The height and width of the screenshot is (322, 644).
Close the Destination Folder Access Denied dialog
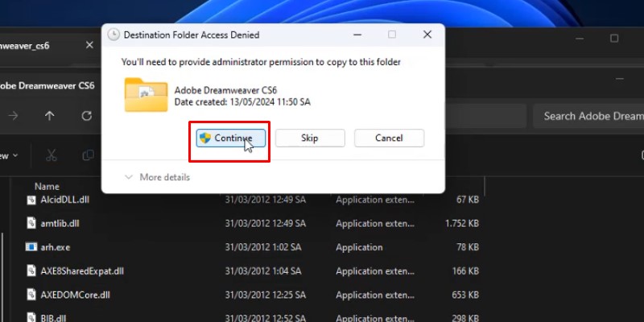coord(427,35)
